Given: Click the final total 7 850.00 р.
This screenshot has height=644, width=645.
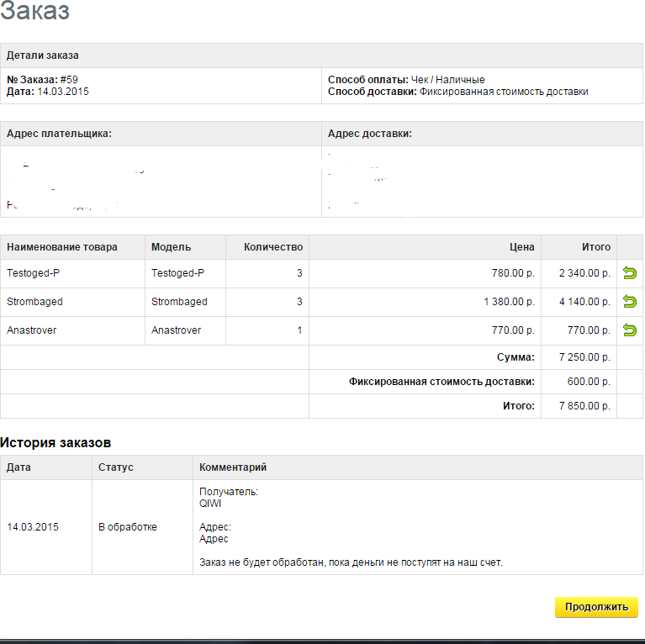Looking at the screenshot, I should point(584,406).
